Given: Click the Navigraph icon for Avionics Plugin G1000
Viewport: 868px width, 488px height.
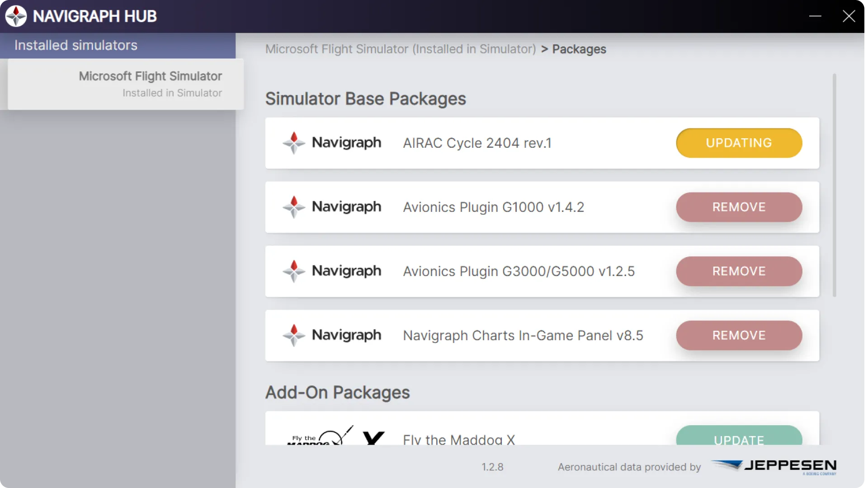Looking at the screenshot, I should (x=294, y=207).
